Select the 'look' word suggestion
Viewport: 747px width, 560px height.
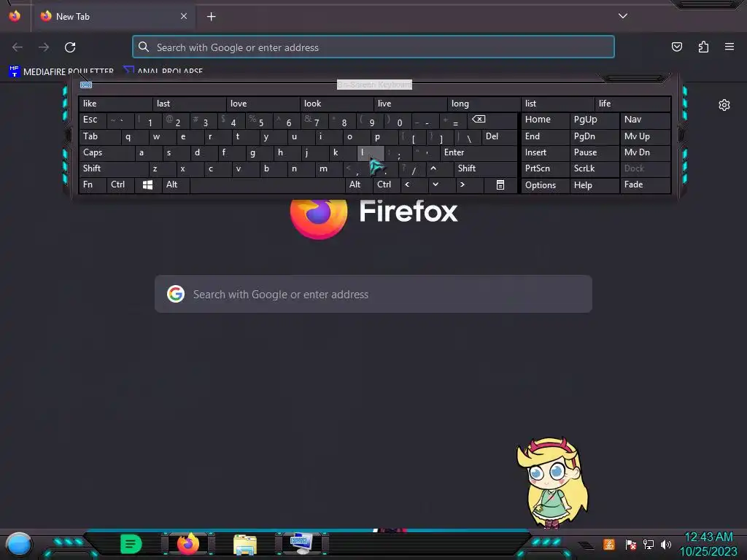[337, 104]
